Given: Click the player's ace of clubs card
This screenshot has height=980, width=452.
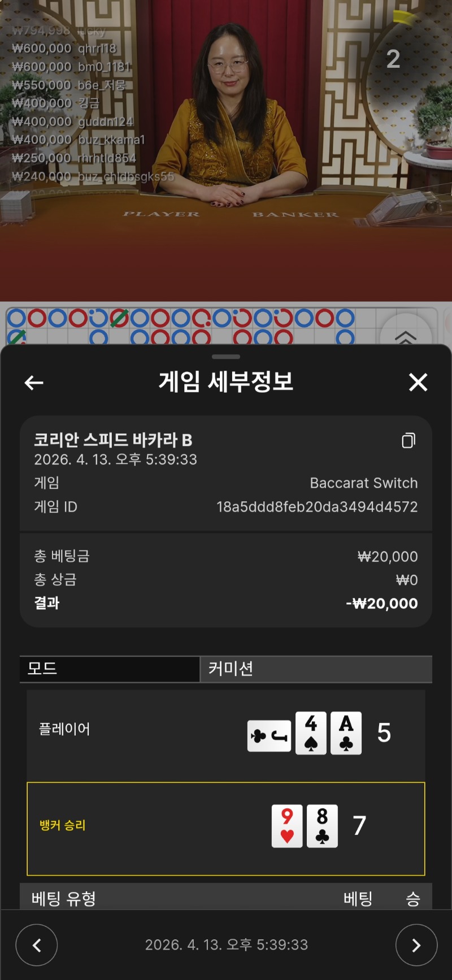Looking at the screenshot, I should [346, 733].
